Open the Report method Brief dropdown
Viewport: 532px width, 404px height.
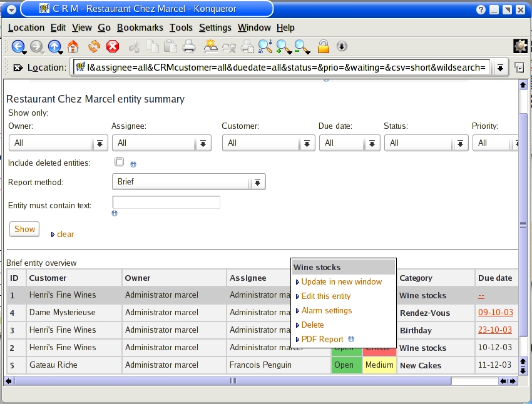click(257, 181)
